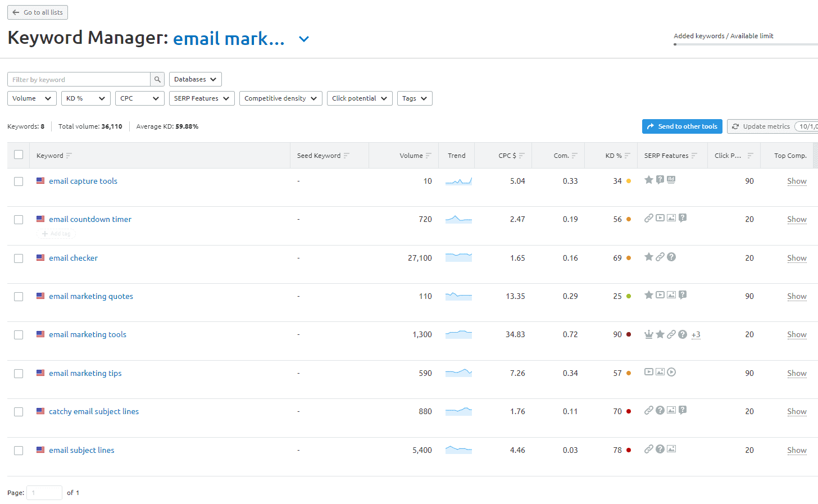Click the question circle icon for email marketing tools
Viewport: 818px width, 504px height.
[x=683, y=334]
